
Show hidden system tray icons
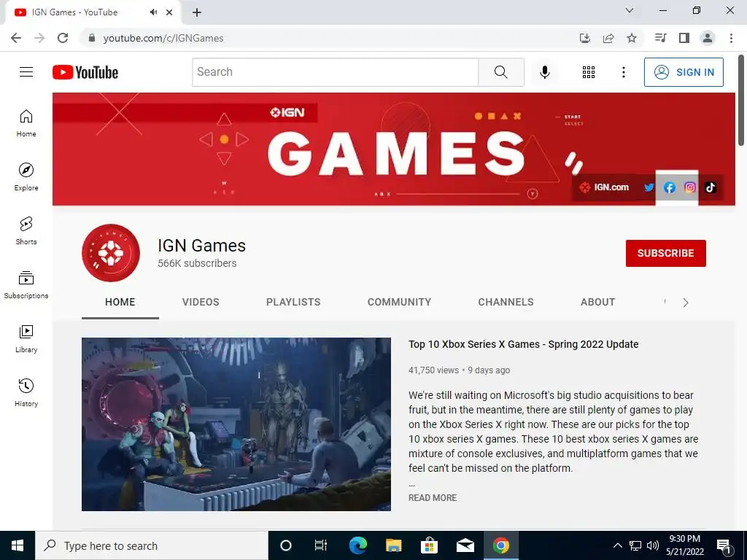tap(617, 545)
